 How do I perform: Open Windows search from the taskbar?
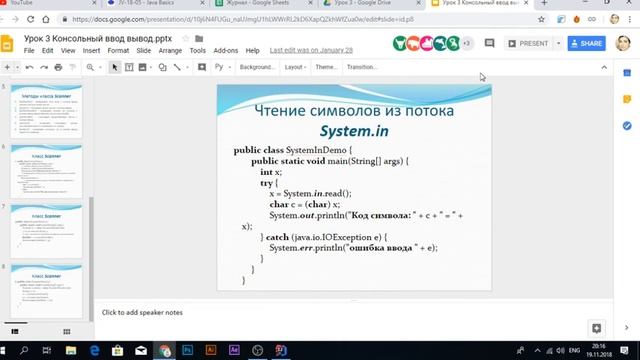coord(24,350)
